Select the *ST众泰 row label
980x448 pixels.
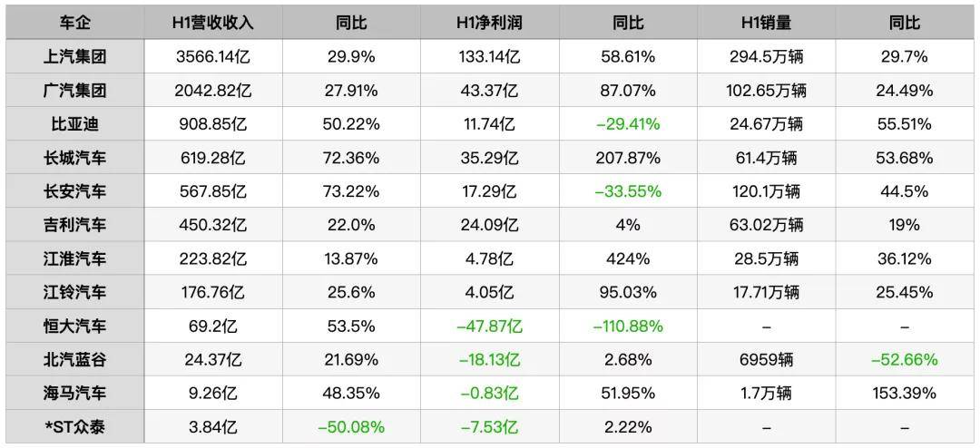coord(74,426)
